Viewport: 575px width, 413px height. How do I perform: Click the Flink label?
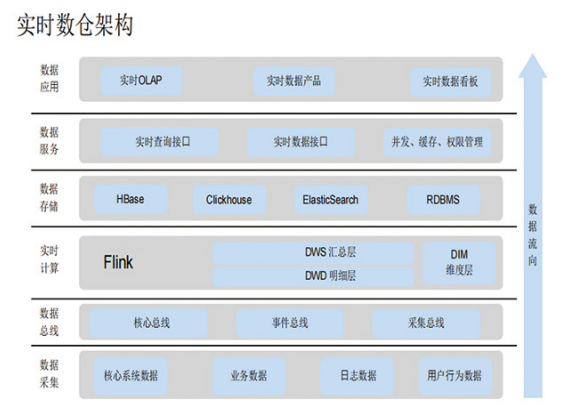tap(118, 262)
